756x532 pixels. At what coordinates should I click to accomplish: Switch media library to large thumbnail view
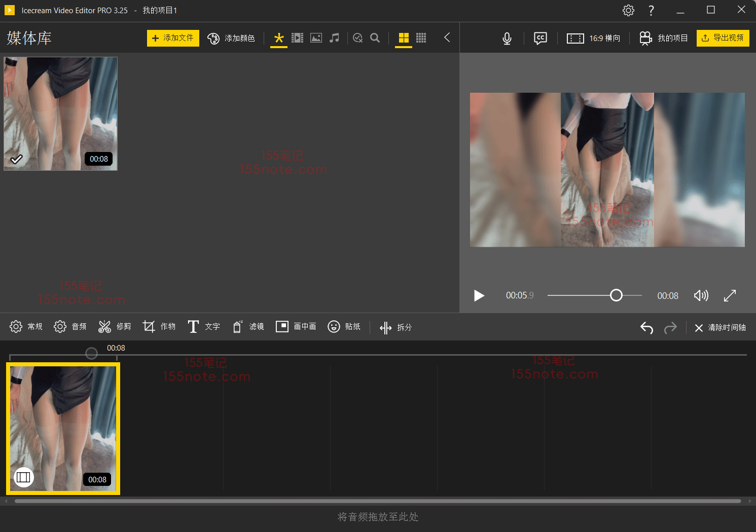point(404,38)
